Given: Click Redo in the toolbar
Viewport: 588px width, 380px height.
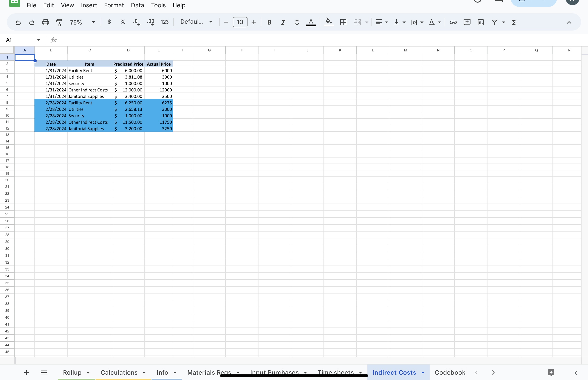Looking at the screenshot, I should point(32,22).
